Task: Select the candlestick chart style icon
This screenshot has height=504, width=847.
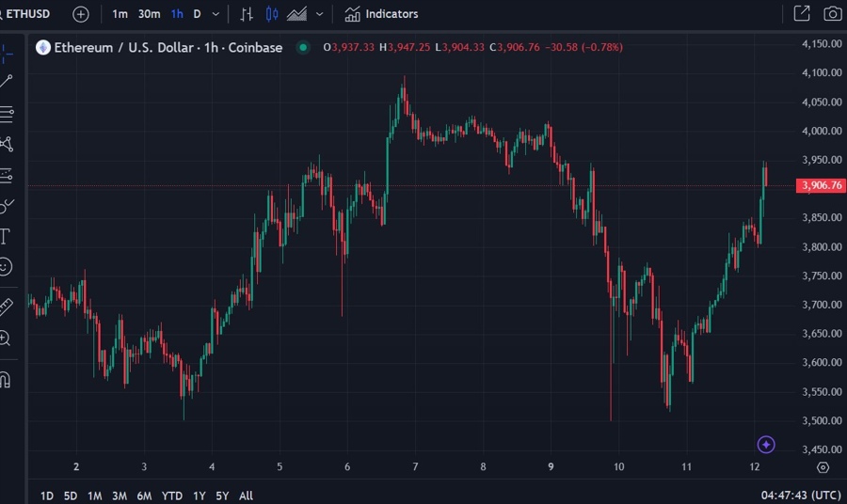Action: pyautogui.click(x=272, y=14)
